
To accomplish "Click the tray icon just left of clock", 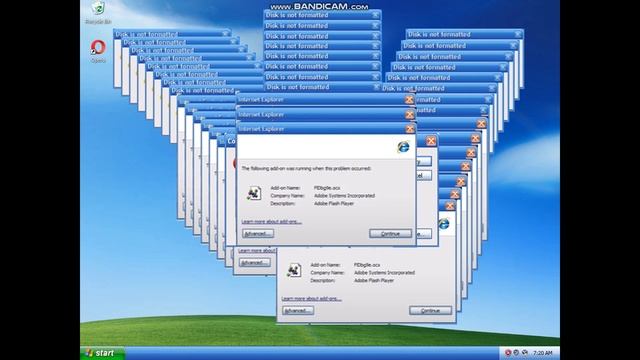I will click(524, 353).
